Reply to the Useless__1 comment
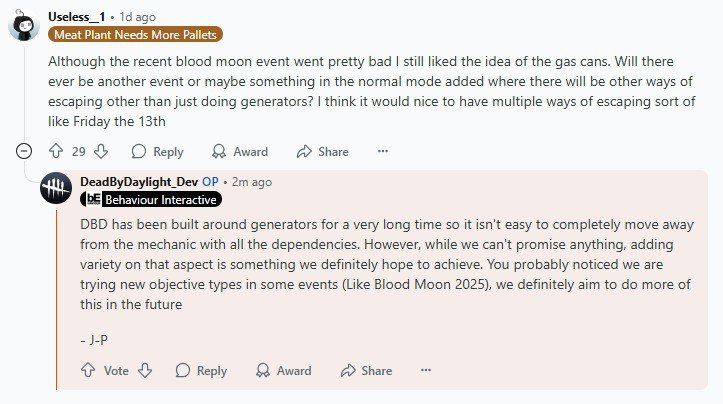The width and height of the screenshot is (723, 404). point(158,151)
